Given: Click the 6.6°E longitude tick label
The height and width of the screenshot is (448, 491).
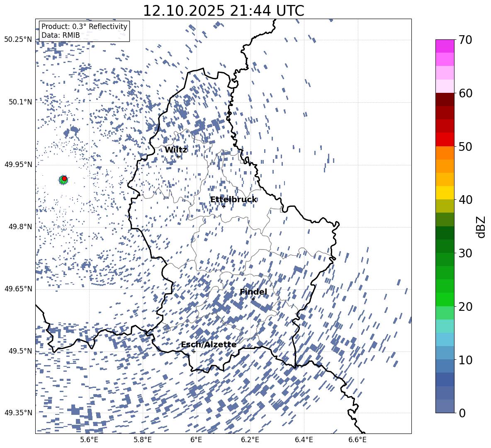Looking at the screenshot, I should 357,440.
